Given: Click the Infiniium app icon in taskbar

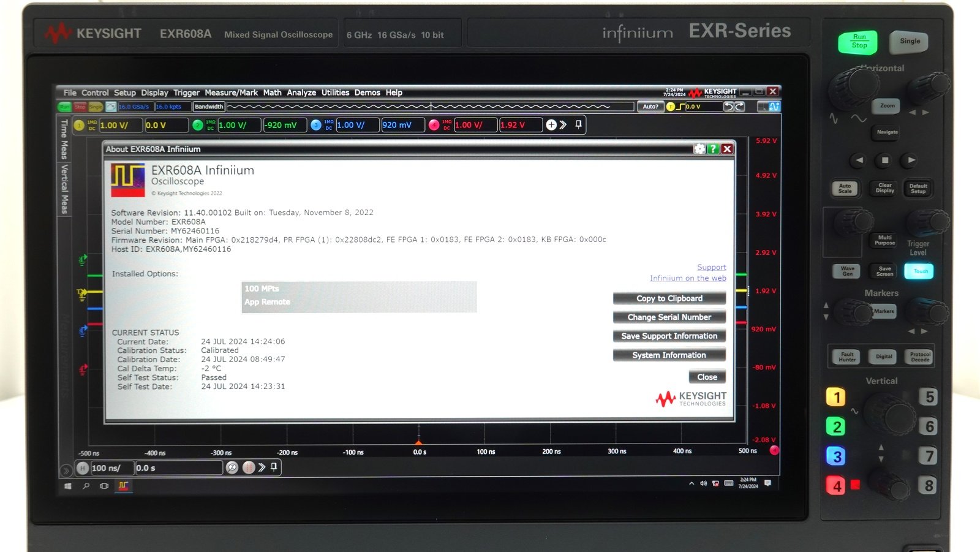Looking at the screenshot, I should [x=123, y=486].
